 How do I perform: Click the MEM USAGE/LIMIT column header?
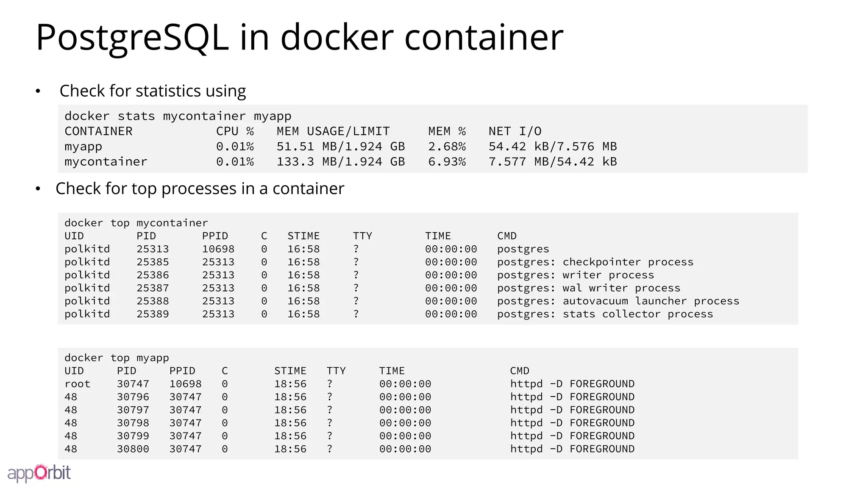[x=333, y=131]
